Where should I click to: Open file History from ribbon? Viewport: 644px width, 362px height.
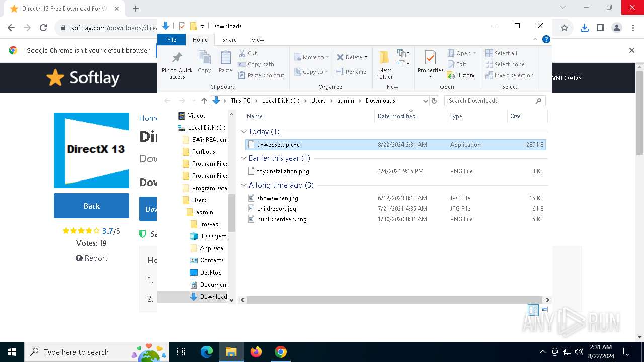461,75
